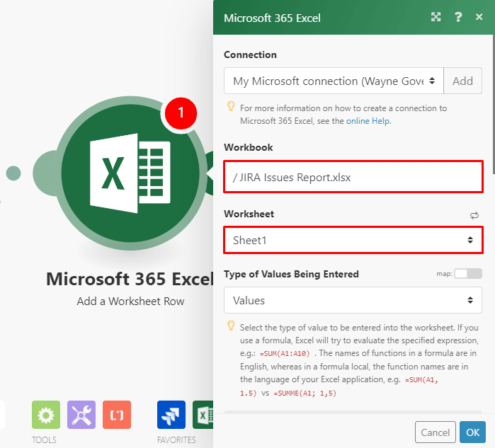Expand the dialog with the fullscreen icon
The height and width of the screenshot is (448, 495).
pos(437,18)
